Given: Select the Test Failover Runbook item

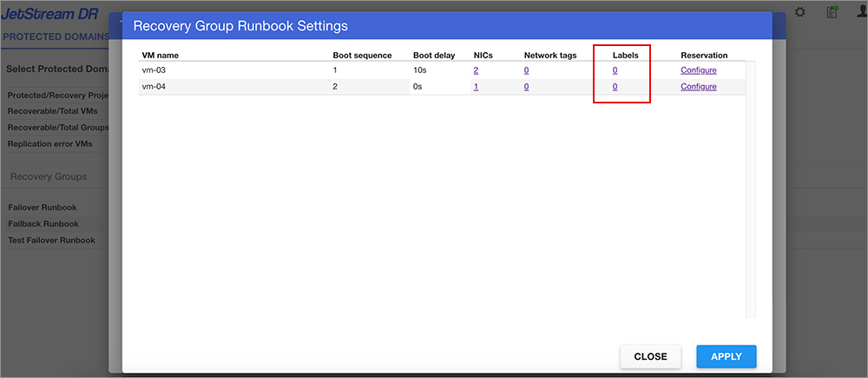Looking at the screenshot, I should [51, 241].
